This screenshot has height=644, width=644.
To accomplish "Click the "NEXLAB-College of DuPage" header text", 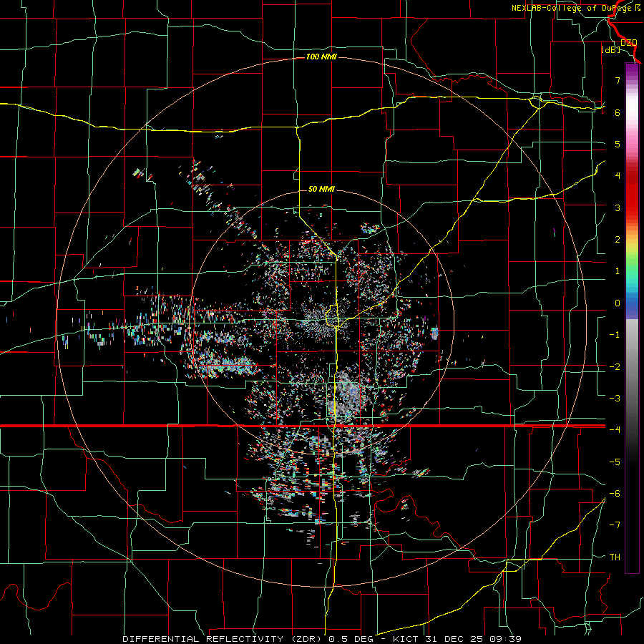I will [573, 8].
